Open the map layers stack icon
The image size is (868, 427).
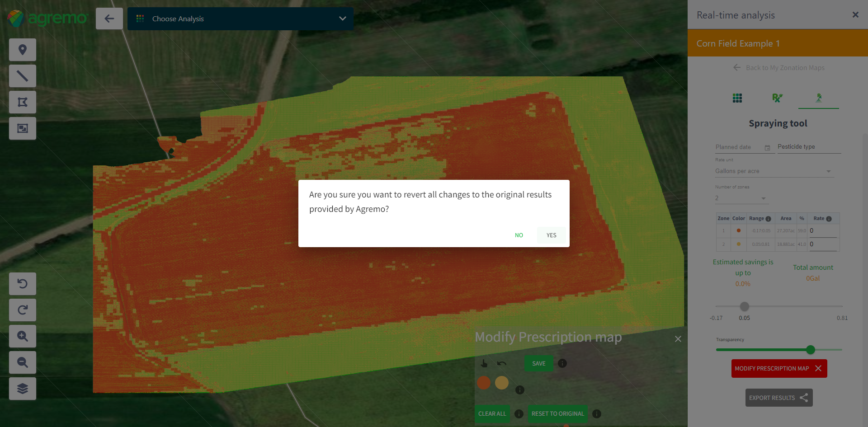23,389
